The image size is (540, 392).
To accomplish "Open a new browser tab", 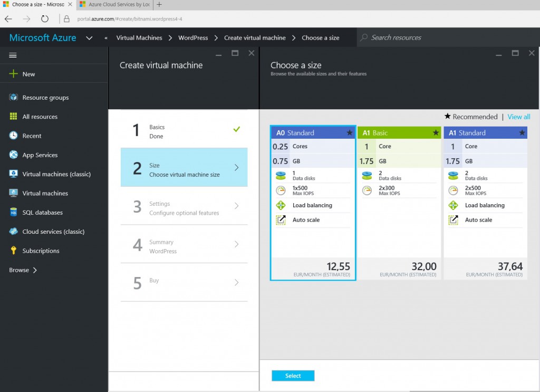I will (159, 4).
